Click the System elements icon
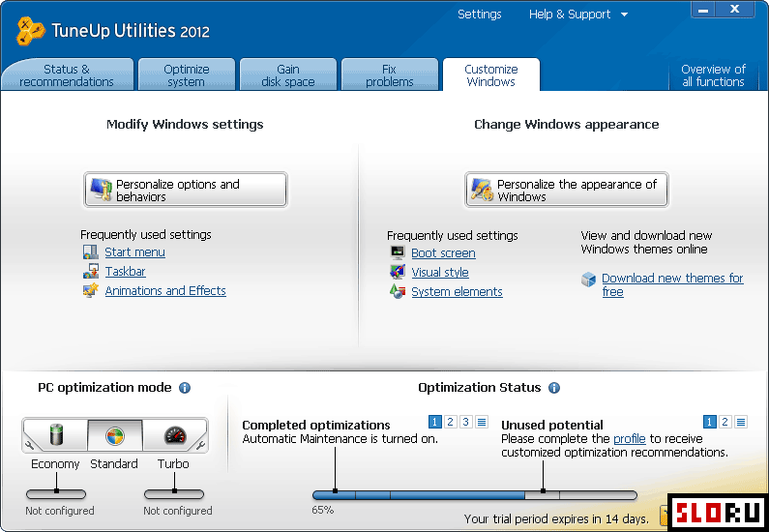769x532 pixels. click(x=398, y=291)
